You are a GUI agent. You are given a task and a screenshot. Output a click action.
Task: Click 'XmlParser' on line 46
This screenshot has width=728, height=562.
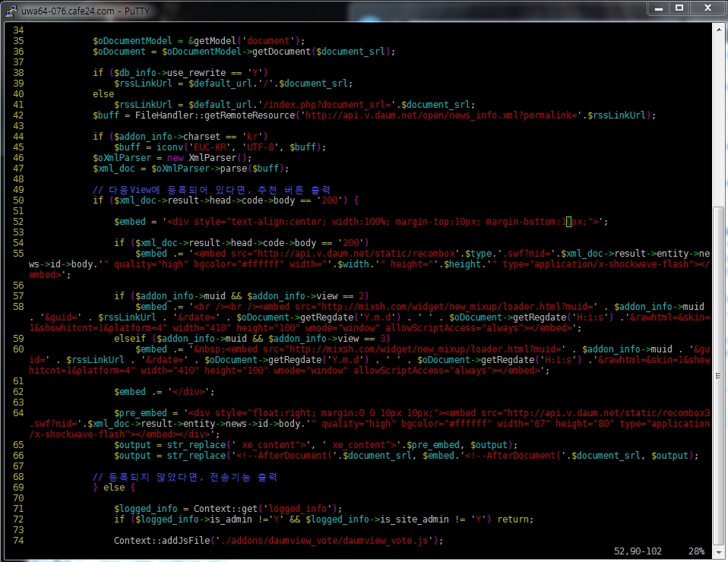[212, 158]
